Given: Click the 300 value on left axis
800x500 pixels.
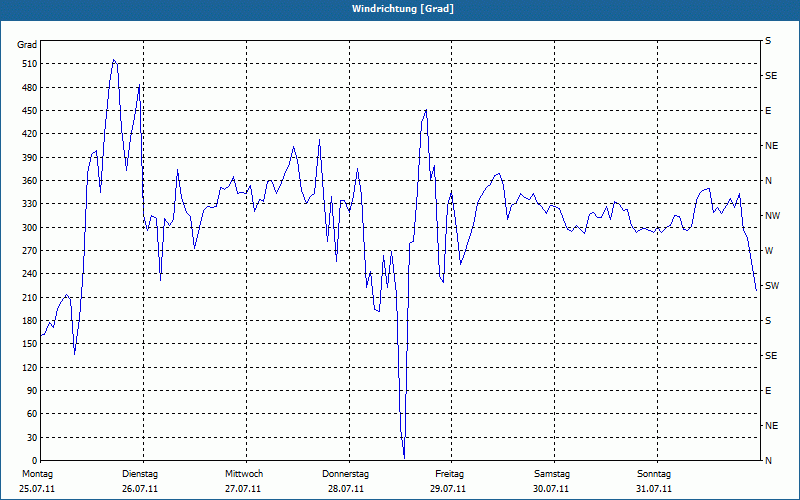Looking at the screenshot, I should click(x=30, y=228).
